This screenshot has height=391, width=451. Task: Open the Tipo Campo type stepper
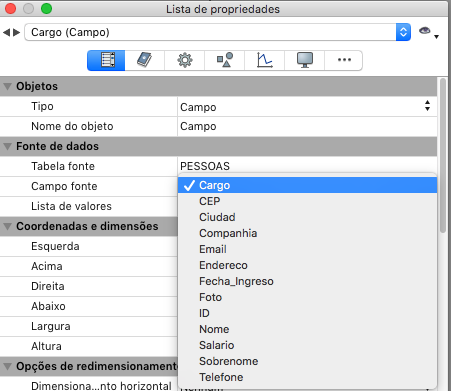[427, 106]
